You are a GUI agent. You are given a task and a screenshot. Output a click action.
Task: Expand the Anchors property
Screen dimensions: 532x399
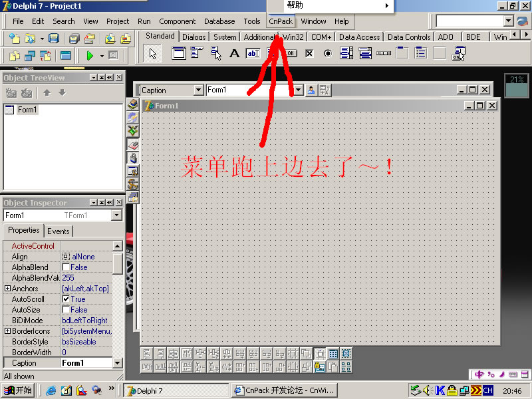click(x=7, y=289)
